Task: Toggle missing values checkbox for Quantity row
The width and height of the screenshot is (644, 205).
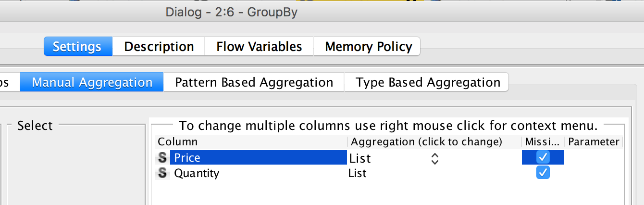Action: pos(543,173)
